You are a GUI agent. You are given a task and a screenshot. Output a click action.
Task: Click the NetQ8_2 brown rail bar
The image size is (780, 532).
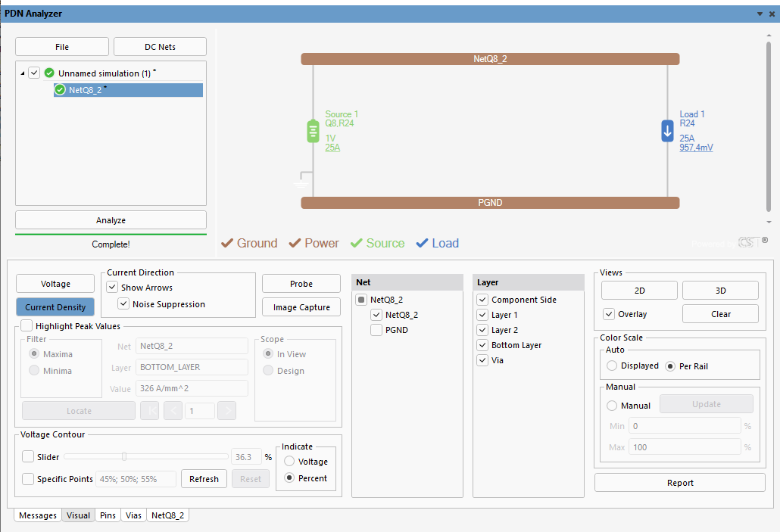click(x=490, y=59)
